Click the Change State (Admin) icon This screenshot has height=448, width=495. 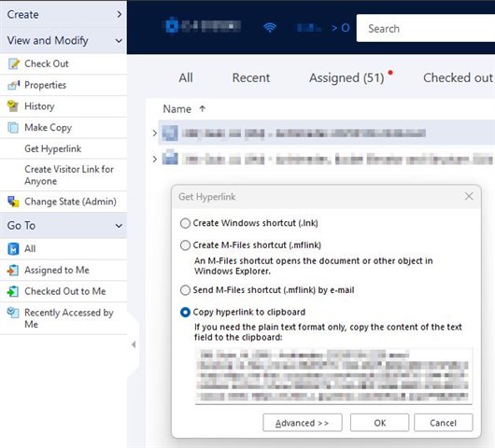point(13,202)
